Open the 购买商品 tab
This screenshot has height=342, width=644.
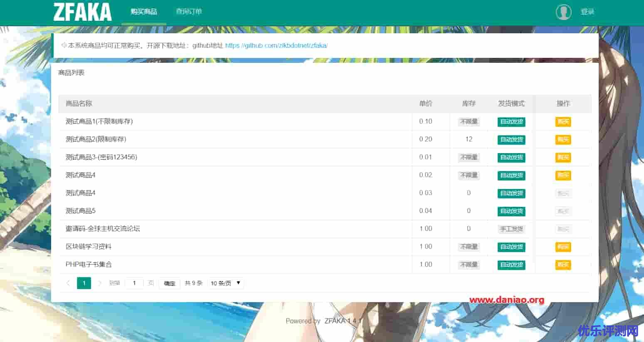click(x=144, y=12)
